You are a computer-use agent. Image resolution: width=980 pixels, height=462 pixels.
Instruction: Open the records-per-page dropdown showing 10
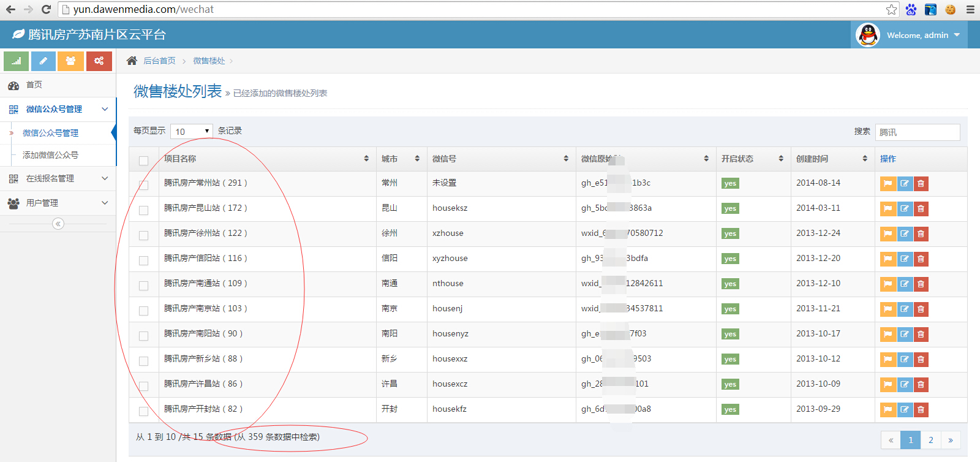(x=192, y=131)
